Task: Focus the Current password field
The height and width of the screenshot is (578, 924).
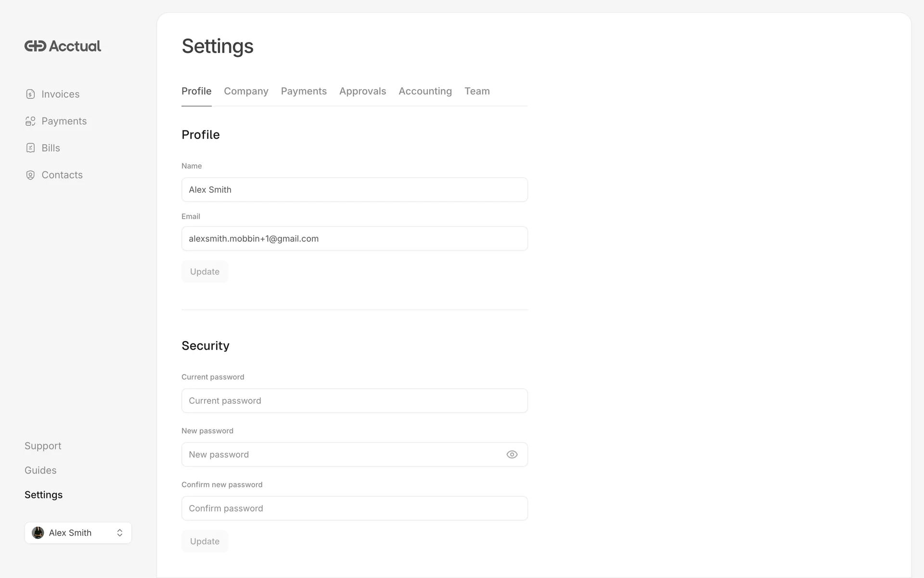Action: click(354, 401)
